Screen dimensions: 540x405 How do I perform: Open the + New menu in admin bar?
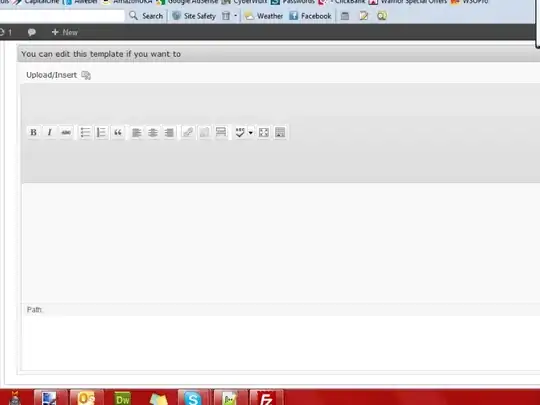65,32
